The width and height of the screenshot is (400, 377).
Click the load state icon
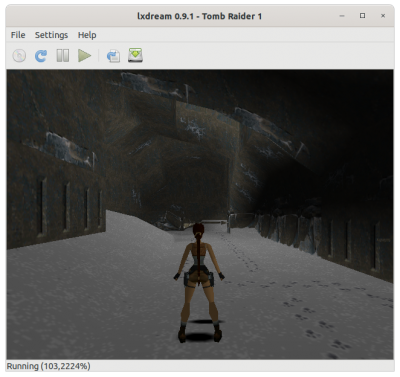(113, 55)
